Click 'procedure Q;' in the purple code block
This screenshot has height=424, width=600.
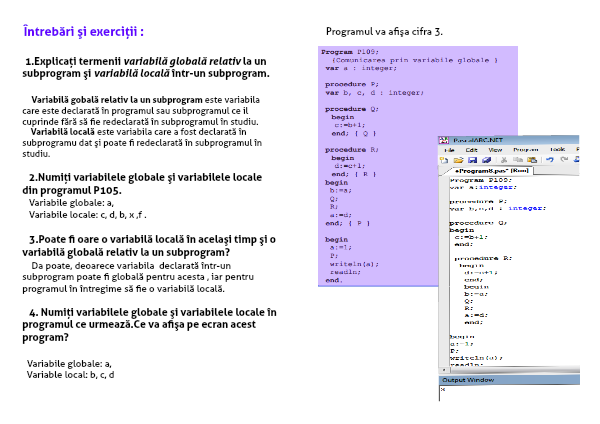[352, 109]
